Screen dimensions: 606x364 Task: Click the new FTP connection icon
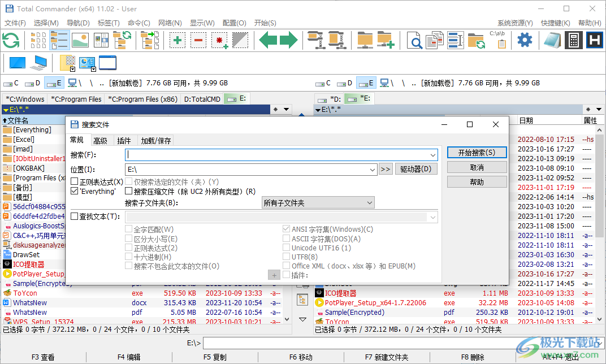point(386,40)
